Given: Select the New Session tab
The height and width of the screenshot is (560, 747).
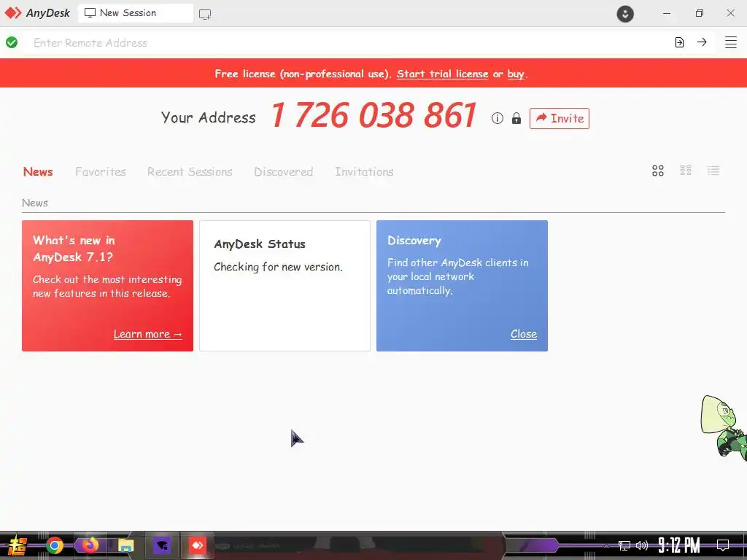Looking at the screenshot, I should point(136,13).
